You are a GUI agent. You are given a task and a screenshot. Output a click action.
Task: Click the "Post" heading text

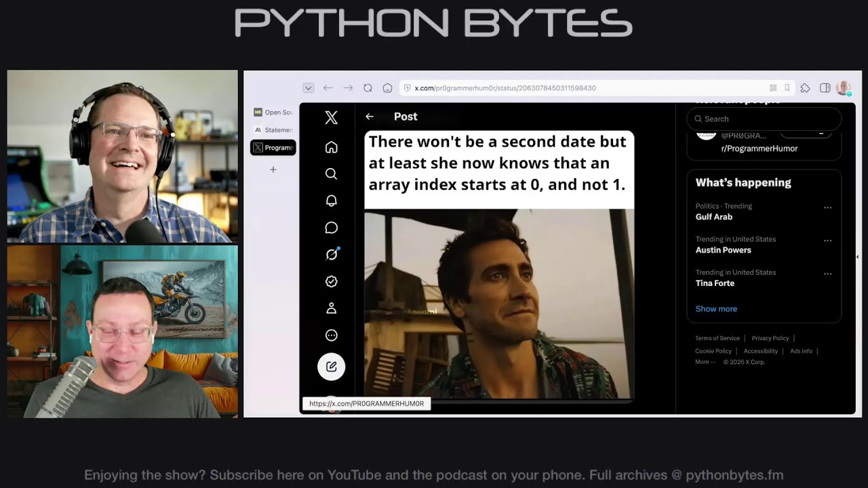(x=406, y=117)
